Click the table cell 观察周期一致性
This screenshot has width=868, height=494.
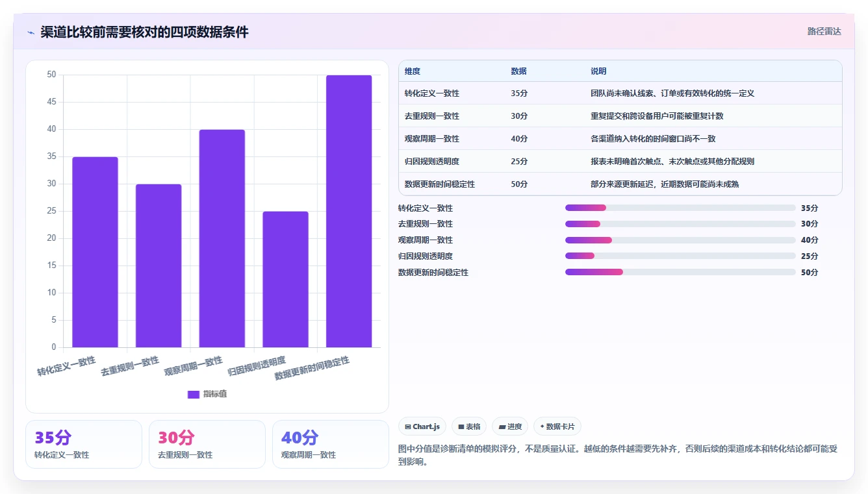[432, 139]
